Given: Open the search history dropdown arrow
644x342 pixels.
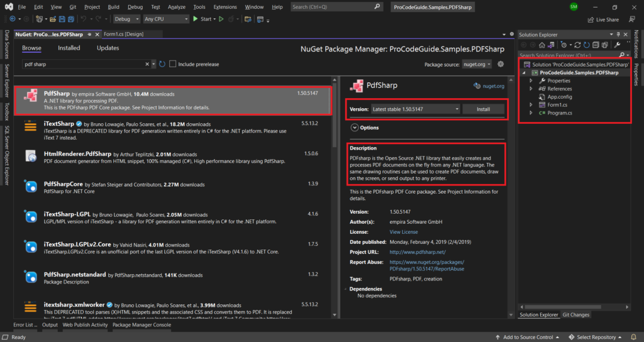Looking at the screenshot, I should (x=153, y=64).
